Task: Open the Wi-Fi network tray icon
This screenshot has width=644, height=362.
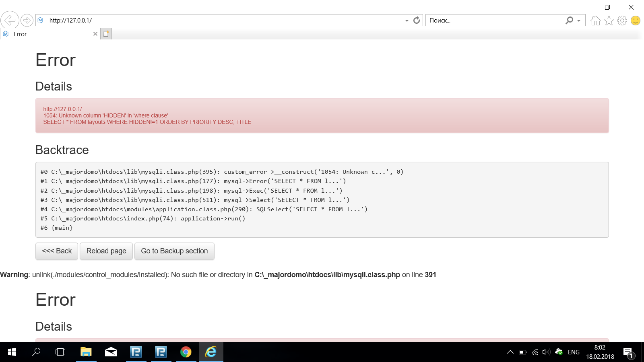Action: [535, 352]
